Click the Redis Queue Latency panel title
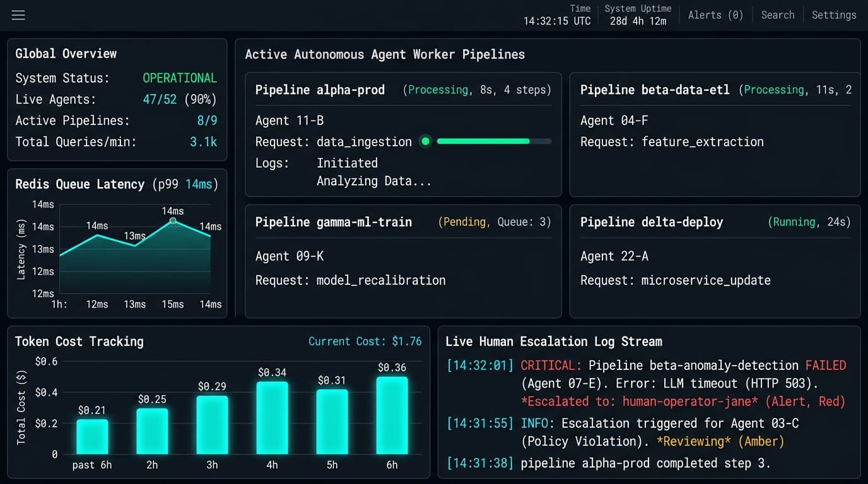Screen dimensions: 868x484 pyautogui.click(x=117, y=184)
